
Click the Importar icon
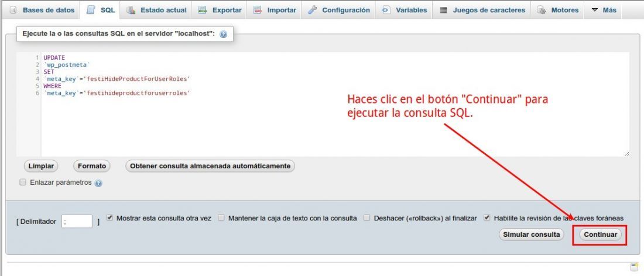(258, 11)
